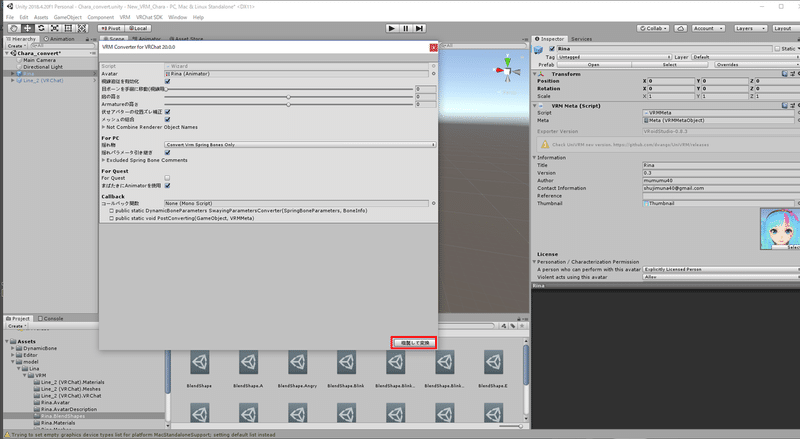Expand Excluded Spring Bone Comments
The image size is (800, 439).
(104, 160)
